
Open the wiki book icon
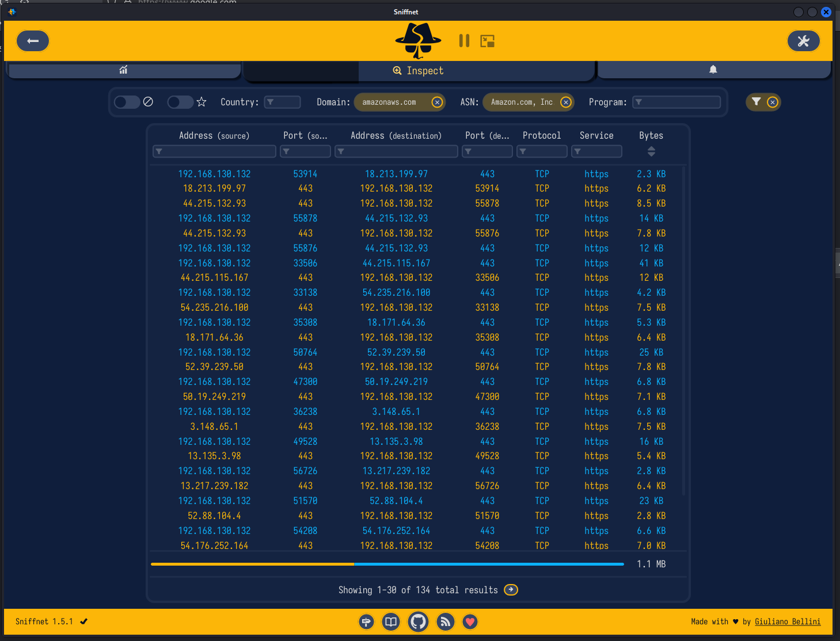(x=391, y=621)
